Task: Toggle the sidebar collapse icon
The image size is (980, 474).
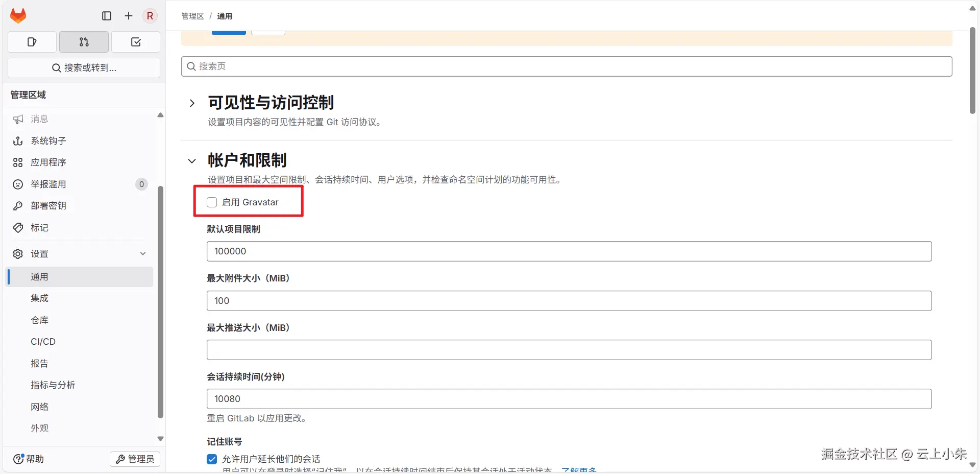Action: coord(107,16)
